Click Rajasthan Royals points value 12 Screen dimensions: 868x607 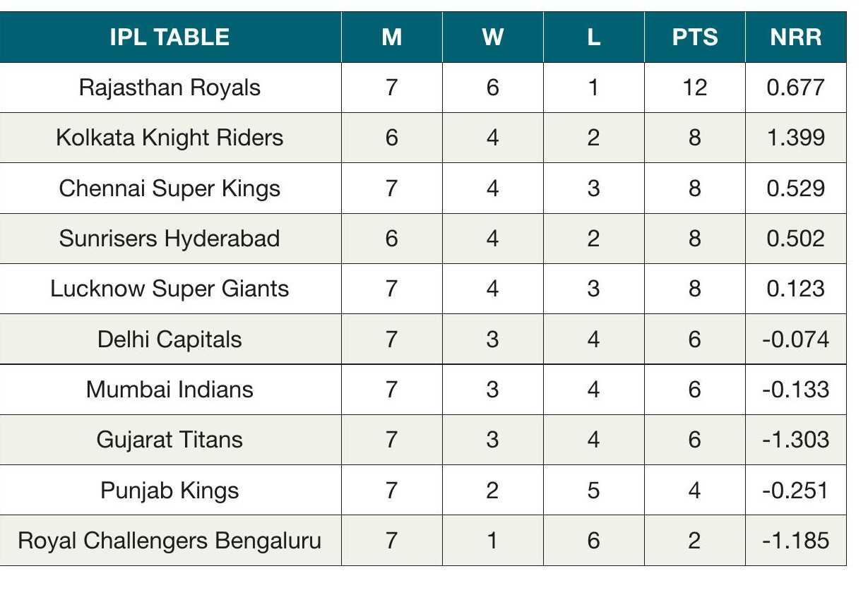point(694,88)
